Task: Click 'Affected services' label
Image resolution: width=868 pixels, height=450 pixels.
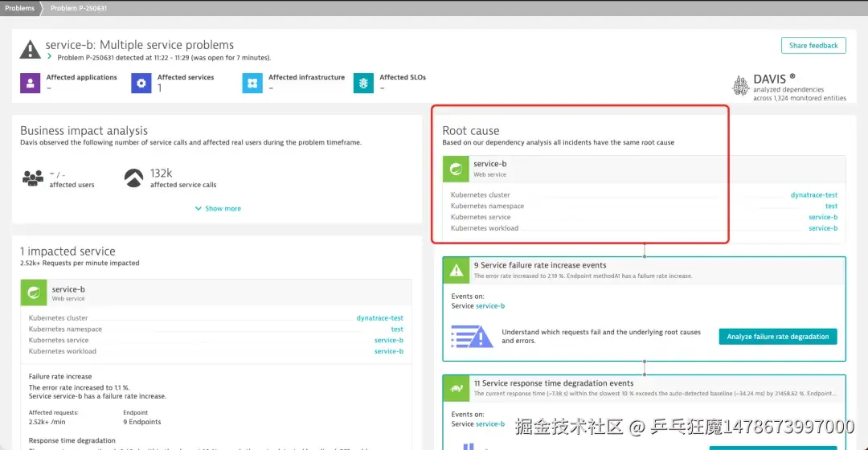Action: 186,77
